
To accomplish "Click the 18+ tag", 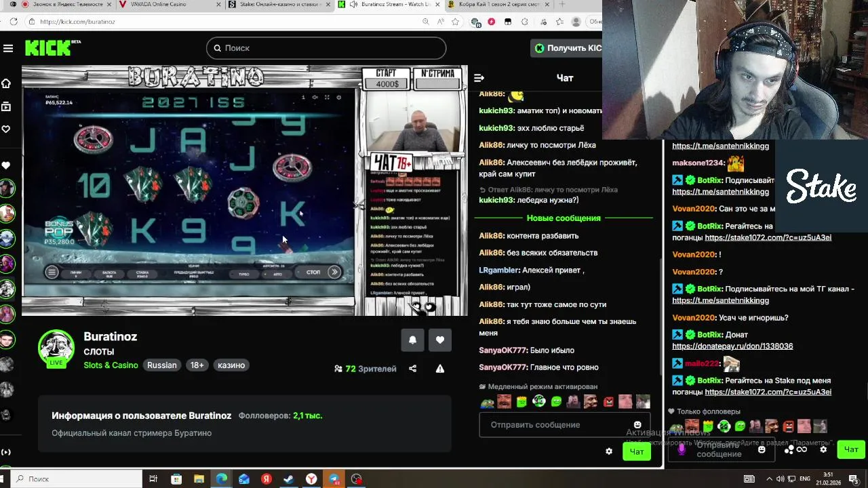I will coord(197,365).
